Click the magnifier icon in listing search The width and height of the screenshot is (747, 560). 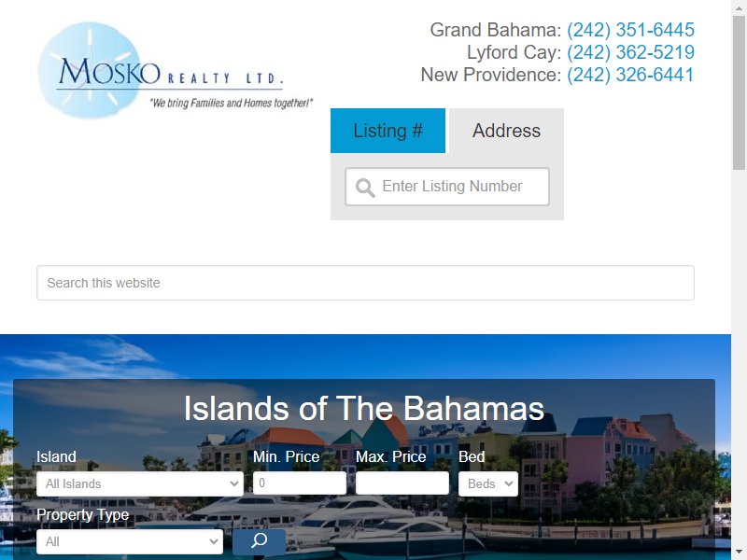[365, 188]
